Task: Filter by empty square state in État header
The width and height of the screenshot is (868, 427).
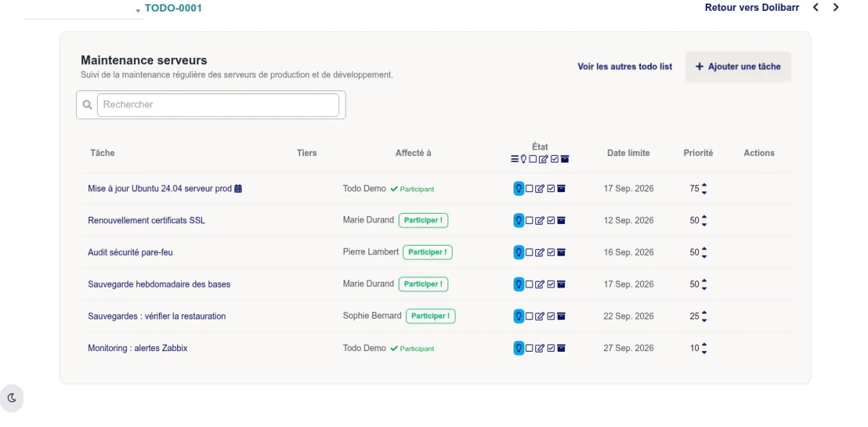Action: [x=533, y=159]
